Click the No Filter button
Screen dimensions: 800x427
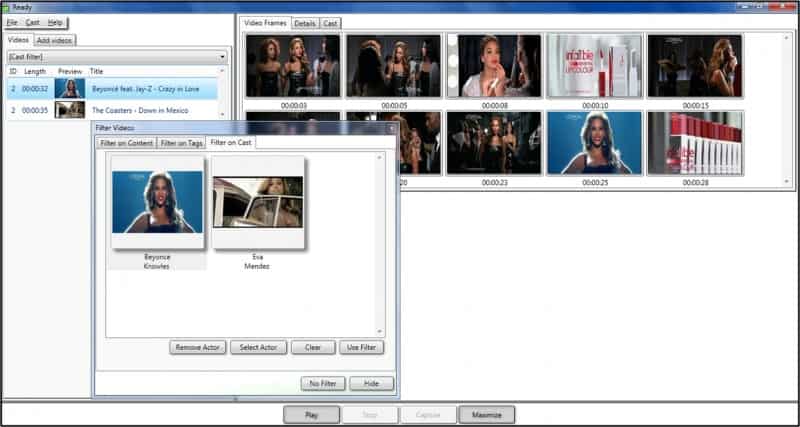coord(323,384)
